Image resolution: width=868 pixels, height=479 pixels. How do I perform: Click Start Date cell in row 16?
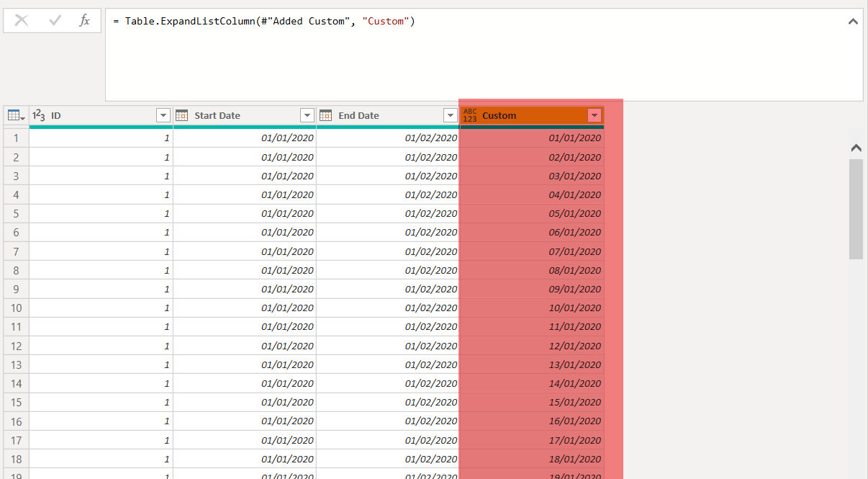point(245,421)
